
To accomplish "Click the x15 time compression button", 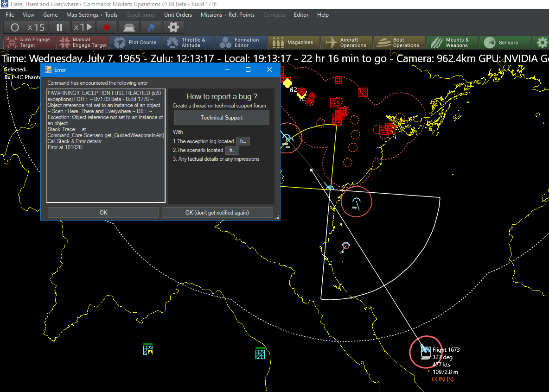I will point(27,27).
